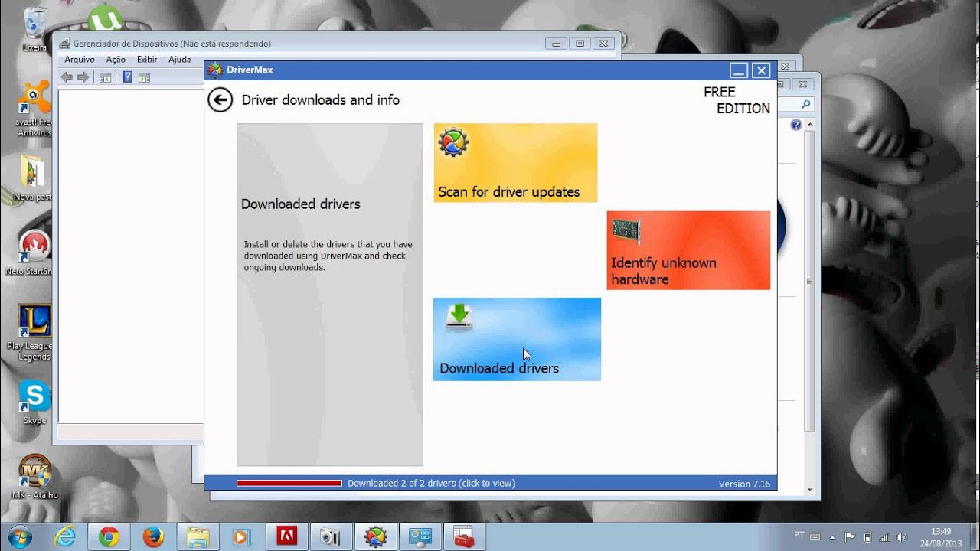Viewport: 980px width, 551px height.
Task: Open Windows Explorer from the taskbar
Action: pos(198,537)
